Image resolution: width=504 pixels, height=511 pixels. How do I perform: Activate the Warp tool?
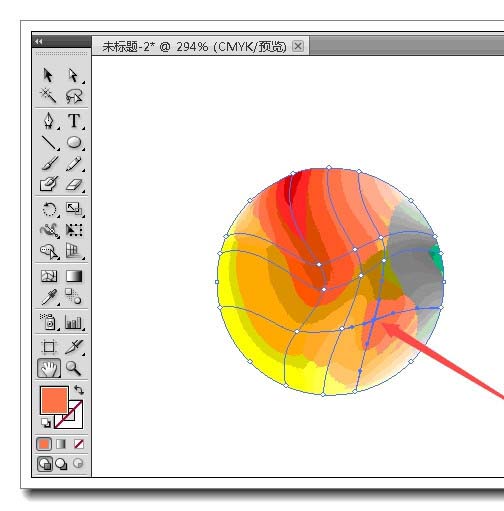[x=49, y=230]
